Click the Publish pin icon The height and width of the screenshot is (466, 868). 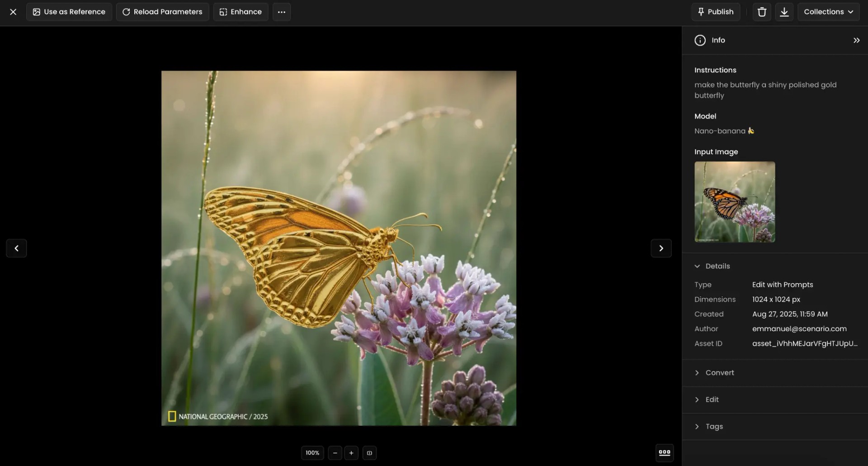(x=701, y=12)
